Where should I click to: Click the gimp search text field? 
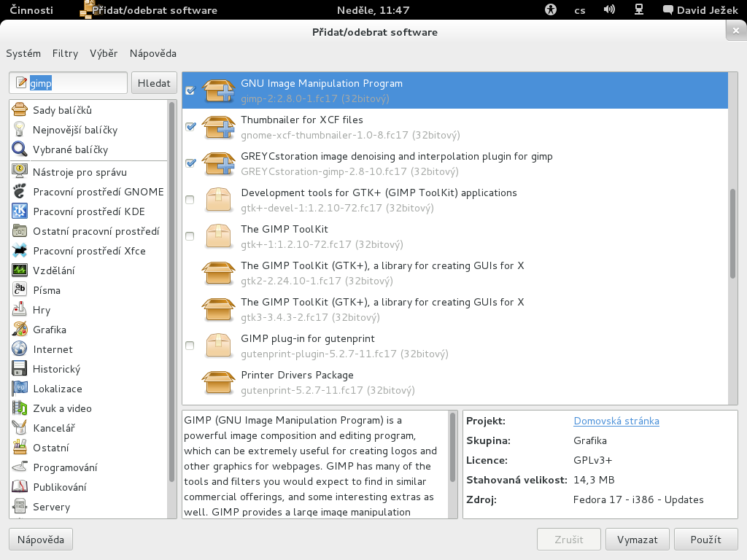[x=68, y=83]
